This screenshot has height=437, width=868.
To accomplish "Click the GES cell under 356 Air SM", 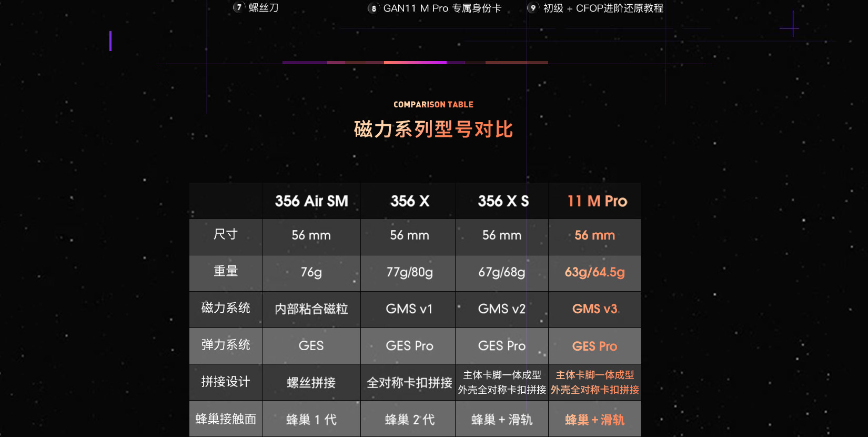I will (311, 346).
